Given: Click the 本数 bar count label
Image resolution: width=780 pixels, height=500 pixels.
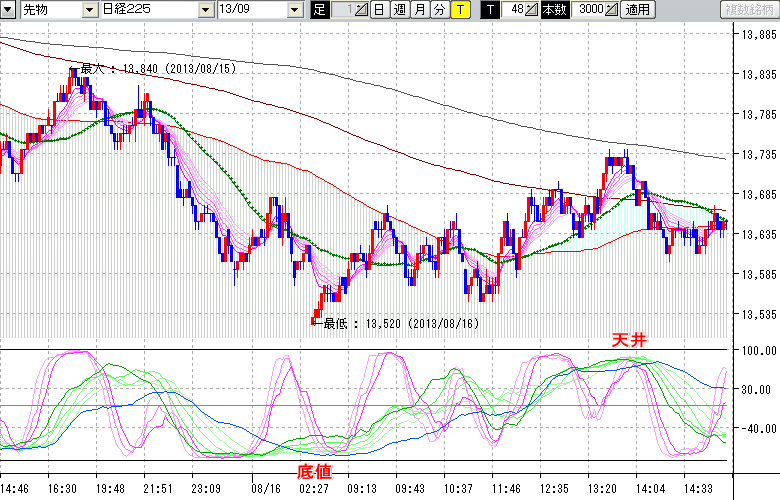Looking at the screenshot, I should 553,10.
